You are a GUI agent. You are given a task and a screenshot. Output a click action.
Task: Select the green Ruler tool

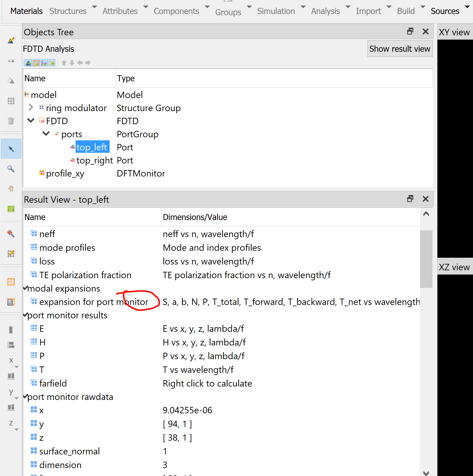pyautogui.click(x=11, y=209)
